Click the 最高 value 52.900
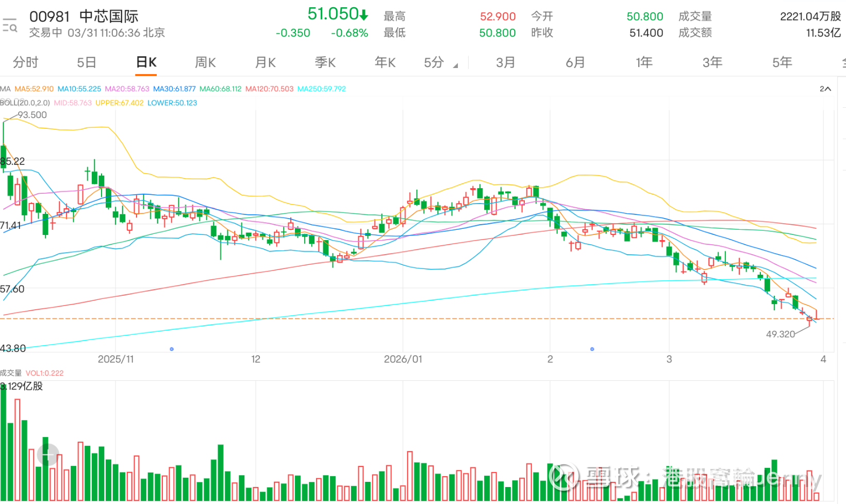Screen dimensions: 846x504 [x=497, y=16]
